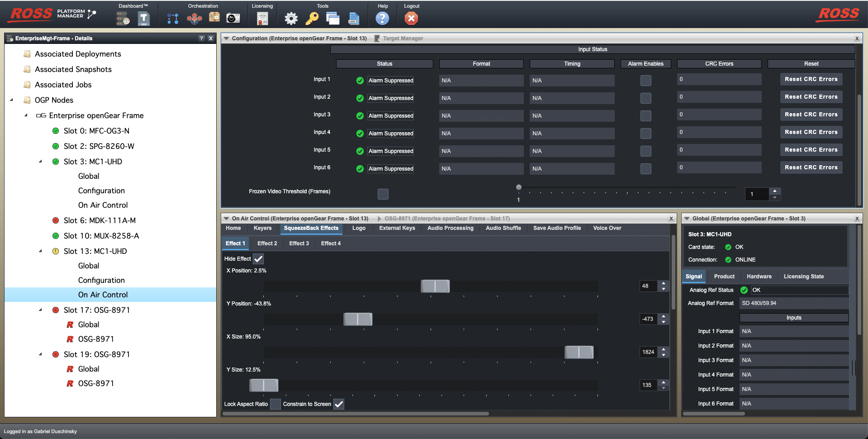868x439 pixels.
Task: Enable the Alarm Enables checkbox for Input 1
Action: [x=646, y=81]
